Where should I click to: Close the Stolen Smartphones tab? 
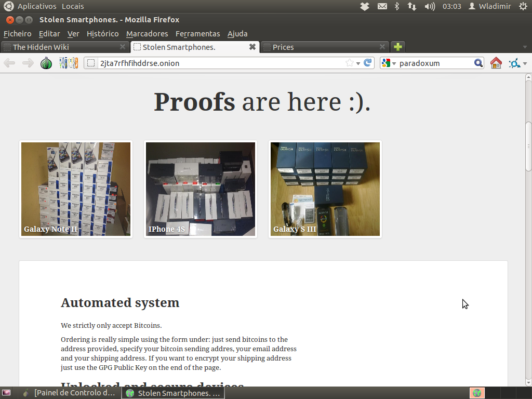pos(252,47)
